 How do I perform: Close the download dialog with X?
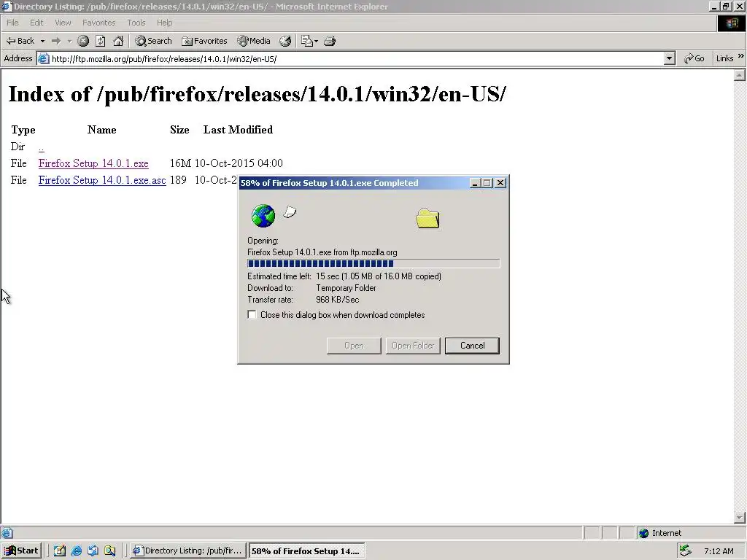tap(500, 183)
